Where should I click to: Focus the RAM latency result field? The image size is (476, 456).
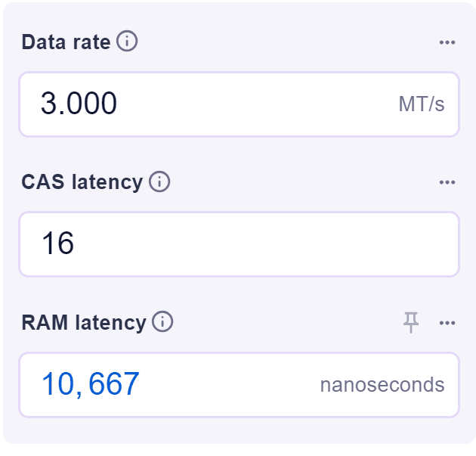(x=239, y=385)
